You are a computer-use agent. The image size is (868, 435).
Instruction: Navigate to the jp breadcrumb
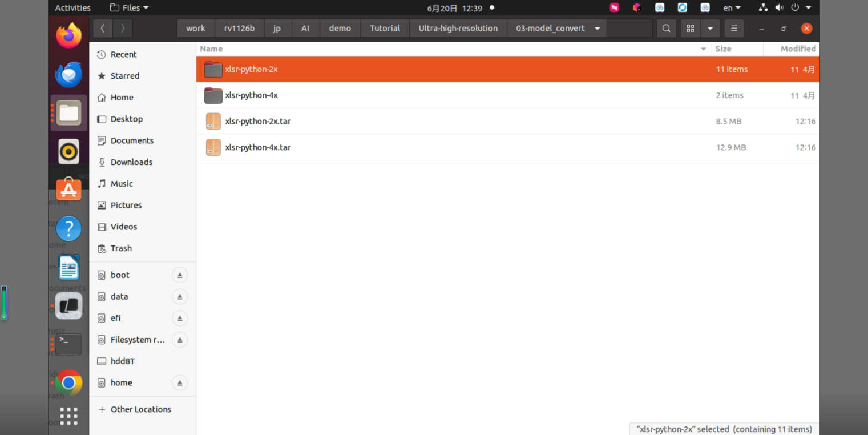click(x=277, y=29)
